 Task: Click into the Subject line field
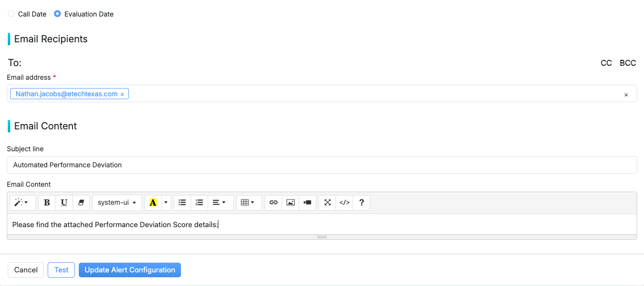tap(322, 165)
